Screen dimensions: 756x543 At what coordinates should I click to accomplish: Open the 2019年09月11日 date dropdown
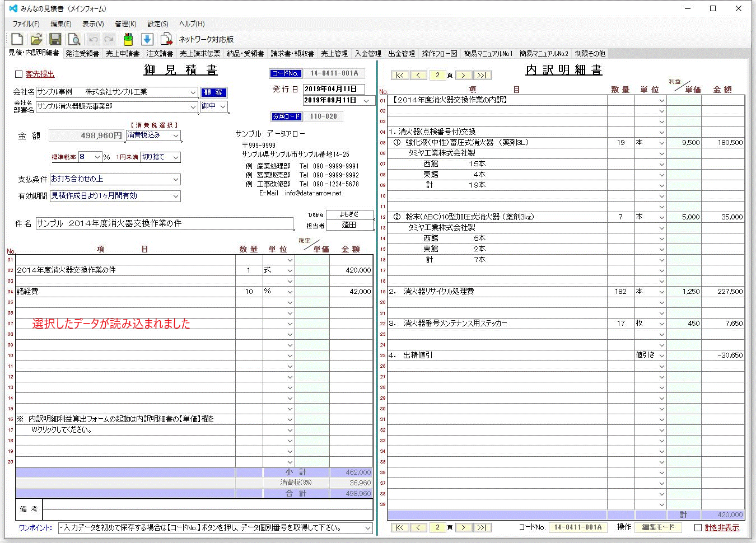click(x=367, y=101)
